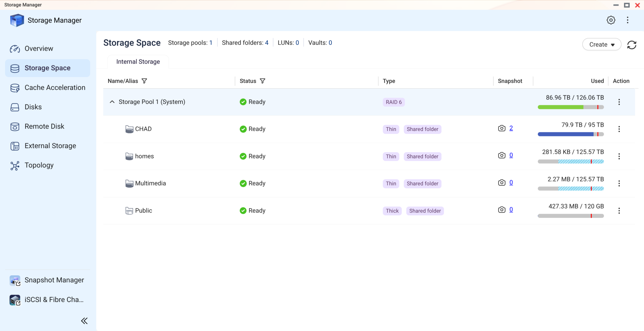This screenshot has height=331, width=644.
Task: Filter by Name/Alias column
Action: click(x=144, y=81)
